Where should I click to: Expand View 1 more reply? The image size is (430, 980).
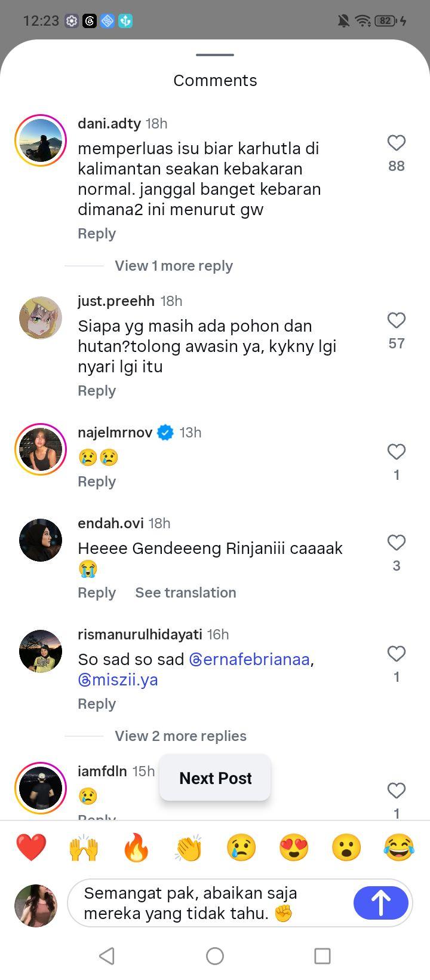click(174, 266)
